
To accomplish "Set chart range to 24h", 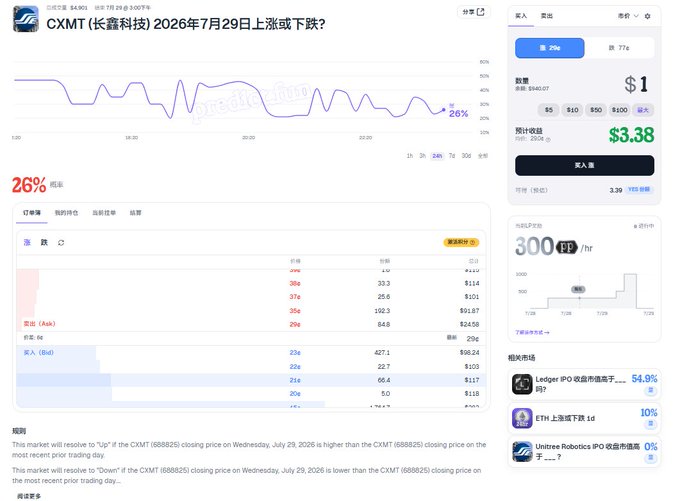I will point(437,156).
